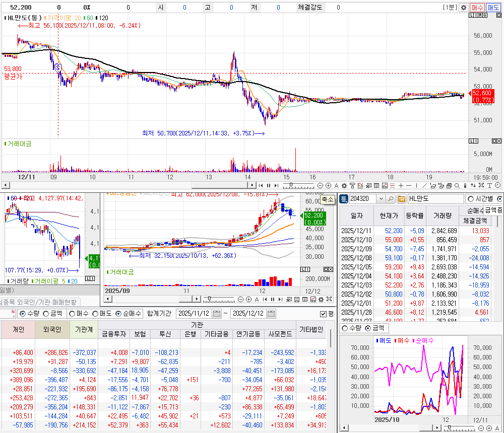Image resolution: width=504 pixels, height=433 pixels.
Task: Adjust the daily chart zoom slider
Action: pos(209,299)
